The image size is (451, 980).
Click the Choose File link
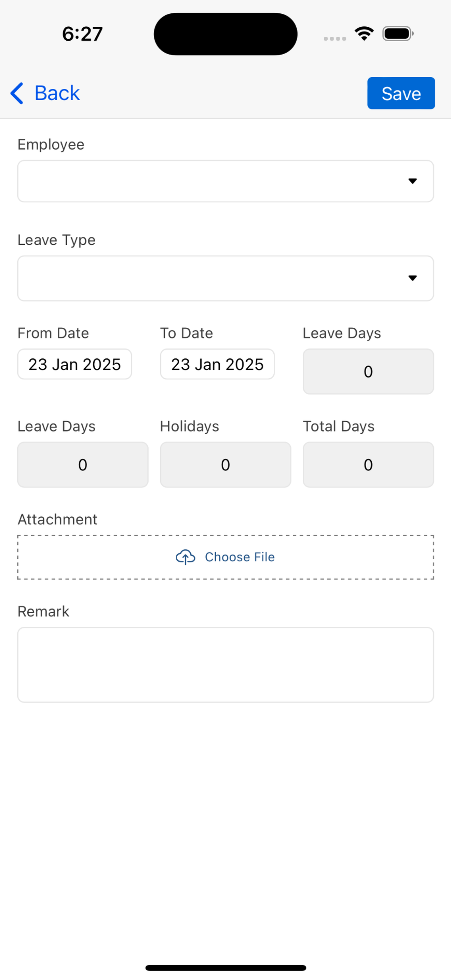pyautogui.click(x=240, y=557)
